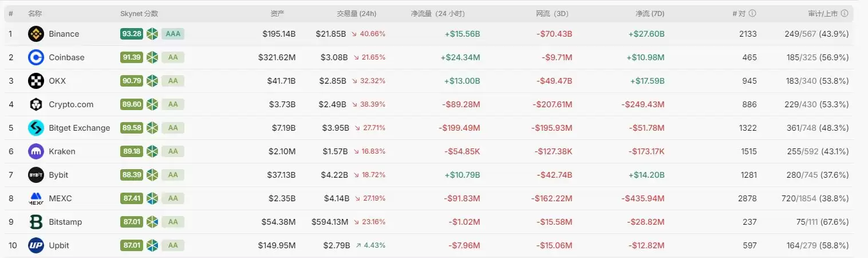The height and width of the screenshot is (258, 868).
Task: Open the Bitstamp exchange name link
Action: (x=65, y=222)
